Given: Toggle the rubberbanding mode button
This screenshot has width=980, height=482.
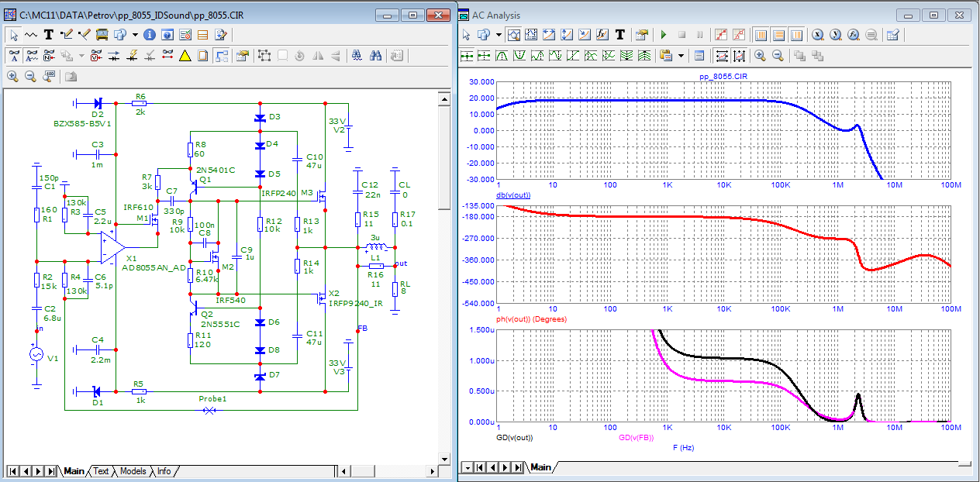Looking at the screenshot, I should tap(221, 56).
